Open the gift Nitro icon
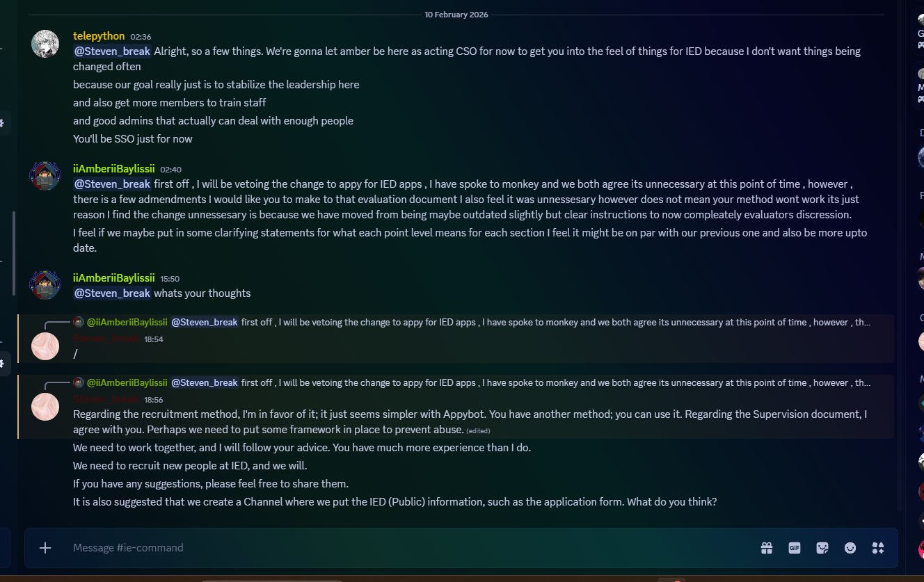The image size is (924, 582). point(767,548)
